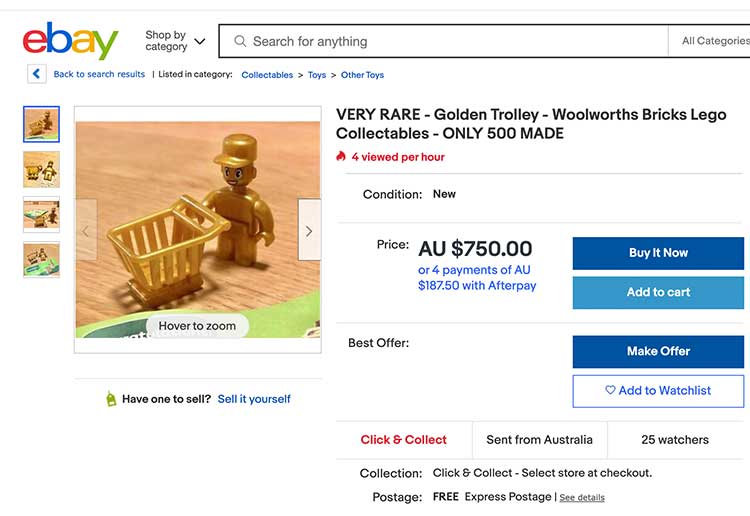The width and height of the screenshot is (750, 516).
Task: Click the search magnifier icon
Action: (x=240, y=42)
